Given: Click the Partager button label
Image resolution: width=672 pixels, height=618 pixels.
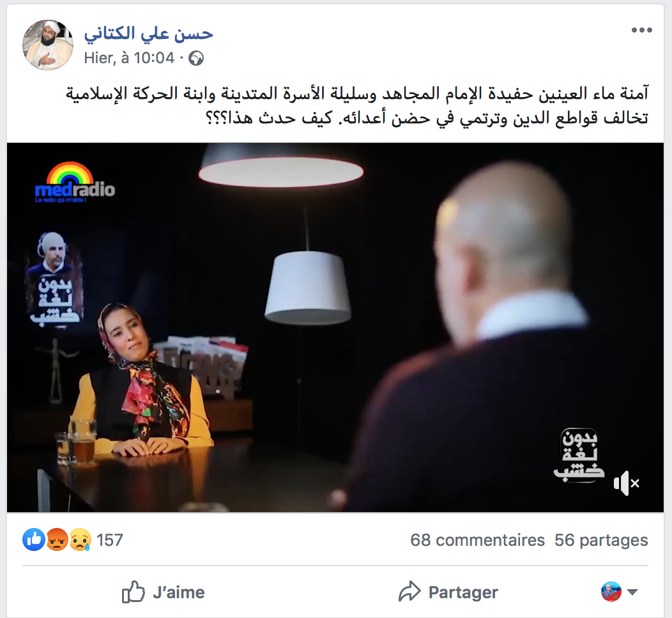Looking at the screenshot, I should [463, 592].
